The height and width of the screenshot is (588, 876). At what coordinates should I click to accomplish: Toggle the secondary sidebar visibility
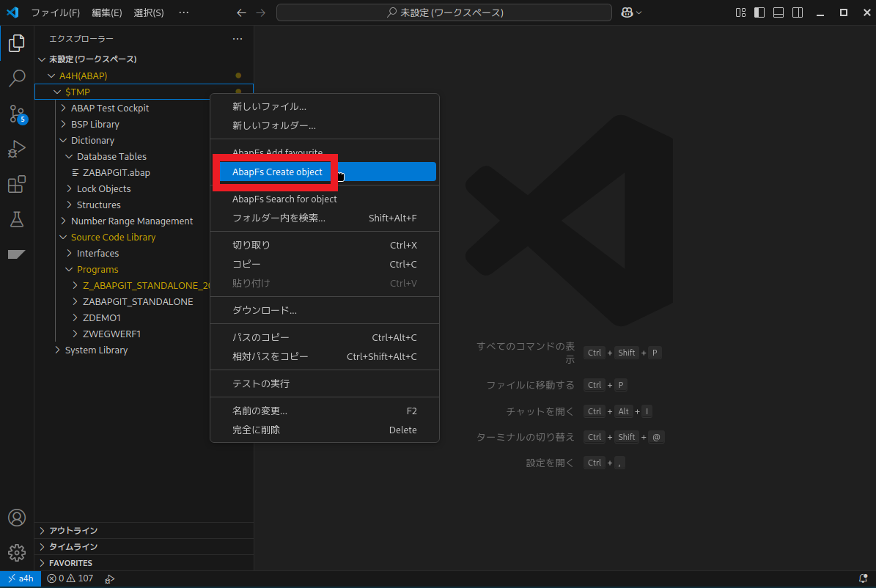[797, 12]
